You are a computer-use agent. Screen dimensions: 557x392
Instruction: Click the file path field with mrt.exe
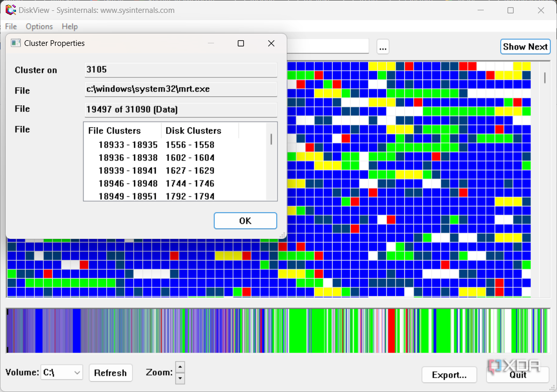pyautogui.click(x=181, y=89)
